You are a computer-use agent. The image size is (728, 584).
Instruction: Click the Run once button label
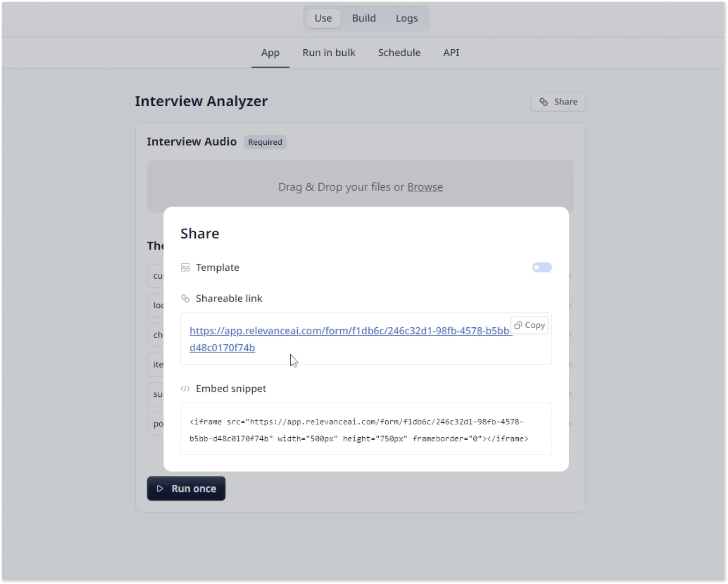point(193,489)
